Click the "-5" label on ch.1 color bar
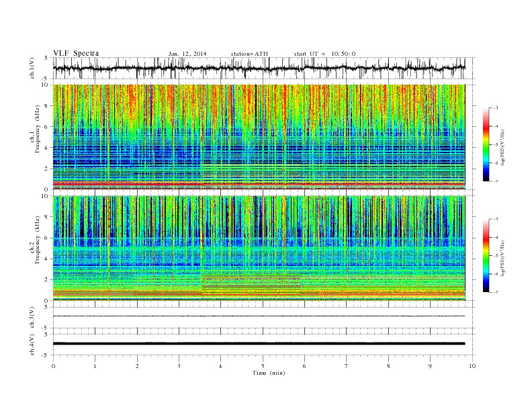The height and width of the screenshot is (411, 532). 495,145
